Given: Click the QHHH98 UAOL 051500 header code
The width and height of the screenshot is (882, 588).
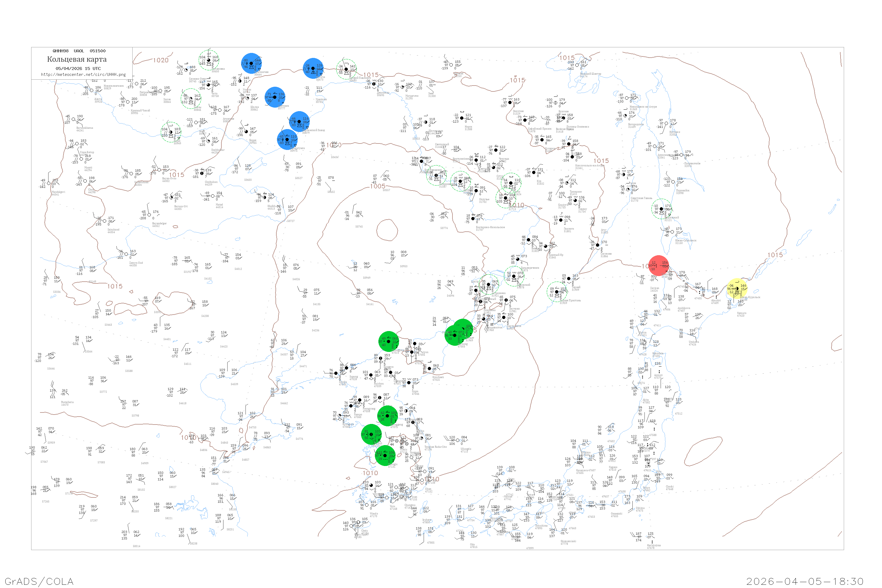Looking at the screenshot, I should (x=79, y=51).
